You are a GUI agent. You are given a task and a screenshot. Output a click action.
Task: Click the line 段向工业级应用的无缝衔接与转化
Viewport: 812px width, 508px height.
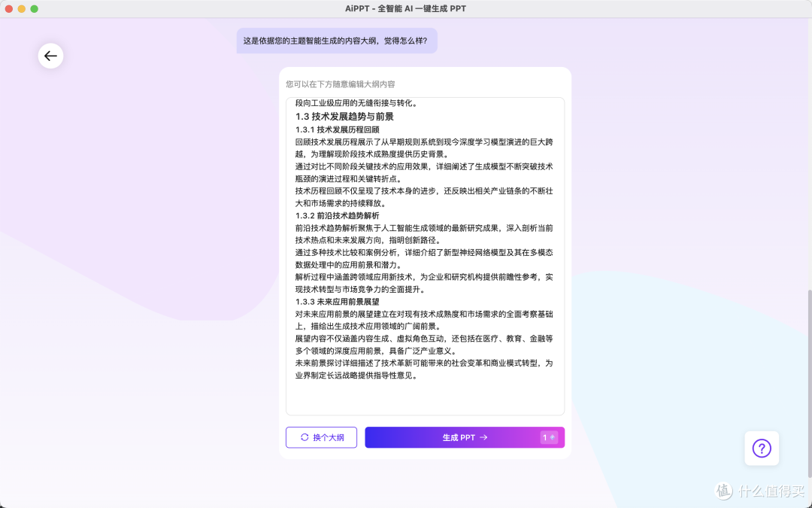click(x=356, y=102)
